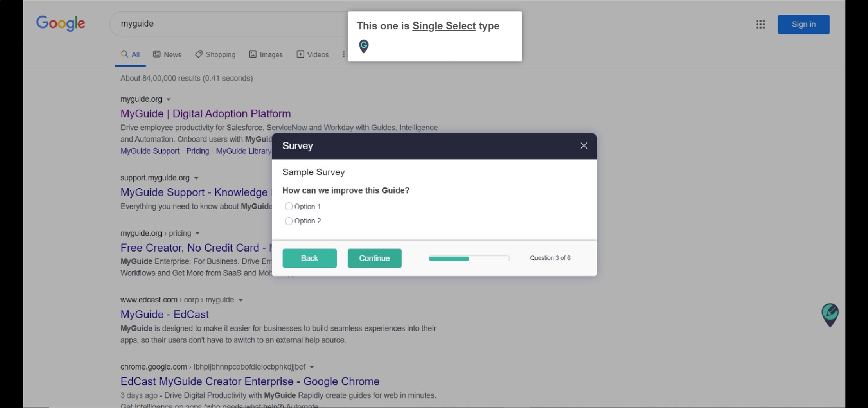This screenshot has height=408, width=868.
Task: Expand dropdown next to myguide.org
Action: tap(168, 99)
